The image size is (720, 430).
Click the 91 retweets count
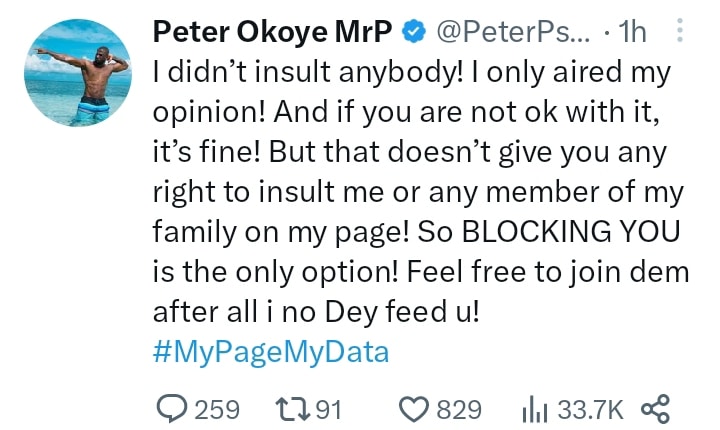click(x=328, y=410)
